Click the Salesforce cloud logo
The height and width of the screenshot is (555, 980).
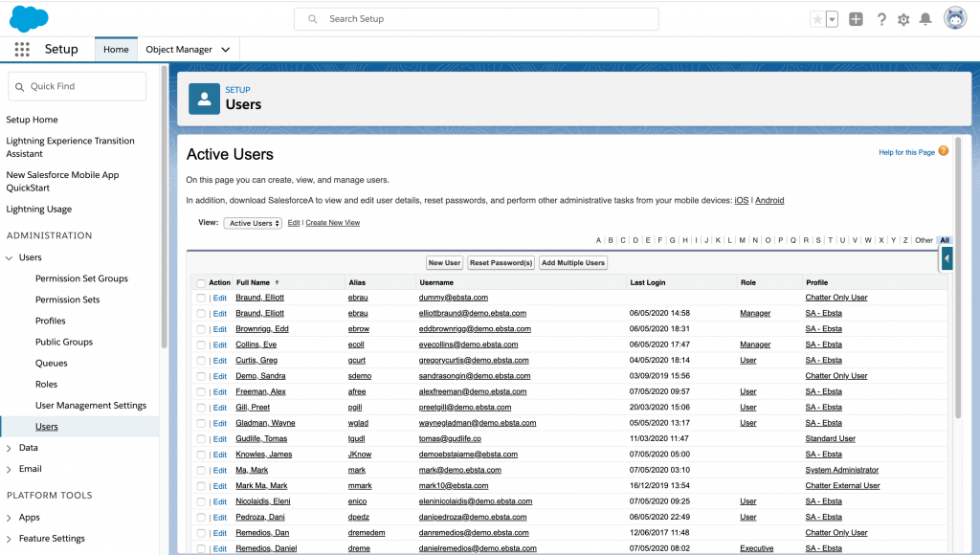tap(29, 19)
